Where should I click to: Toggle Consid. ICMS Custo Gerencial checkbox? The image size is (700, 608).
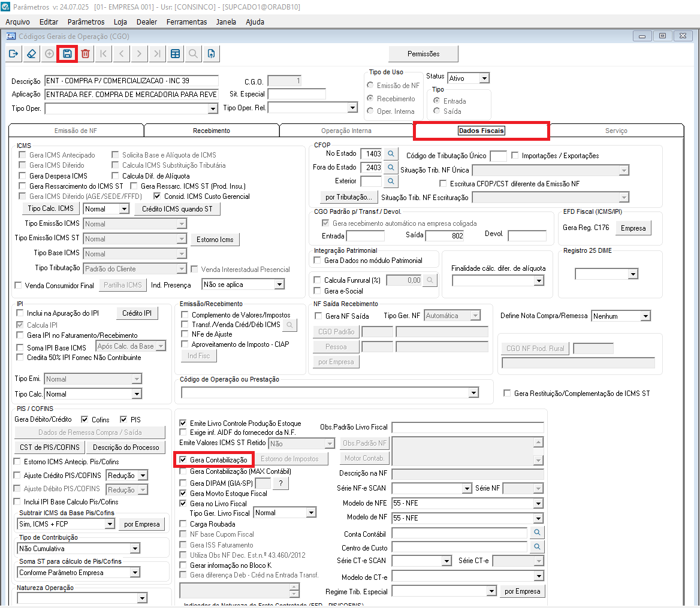(156, 196)
